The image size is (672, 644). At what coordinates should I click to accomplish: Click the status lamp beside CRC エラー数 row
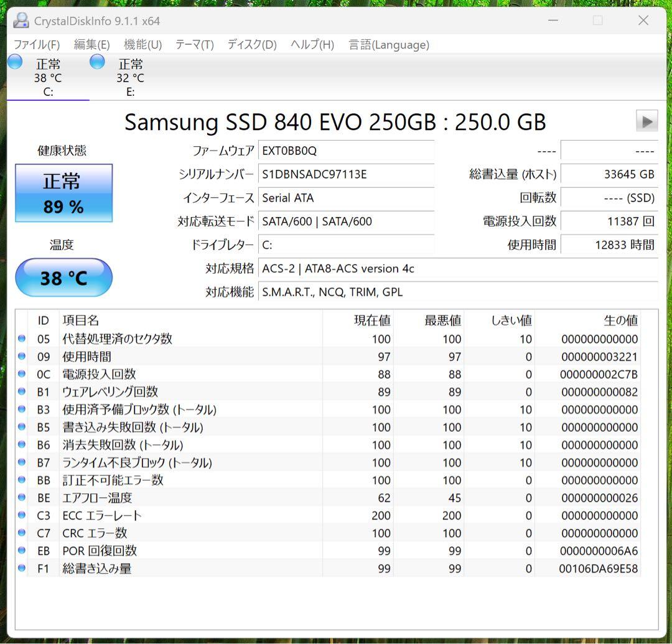click(21, 533)
